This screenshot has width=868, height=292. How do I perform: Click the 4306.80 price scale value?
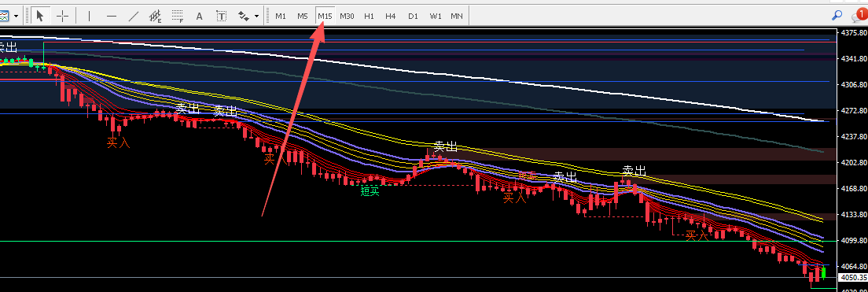854,85
